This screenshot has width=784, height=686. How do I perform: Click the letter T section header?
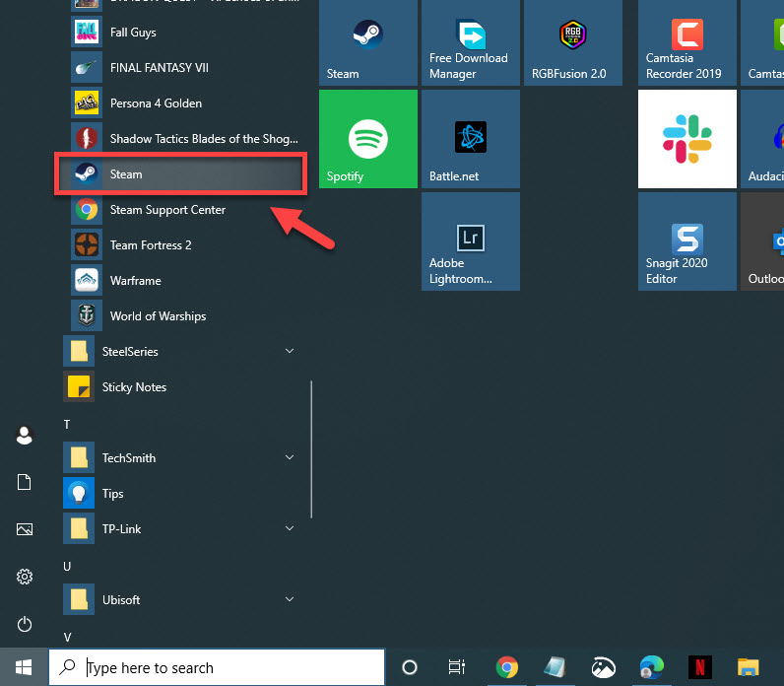67,425
